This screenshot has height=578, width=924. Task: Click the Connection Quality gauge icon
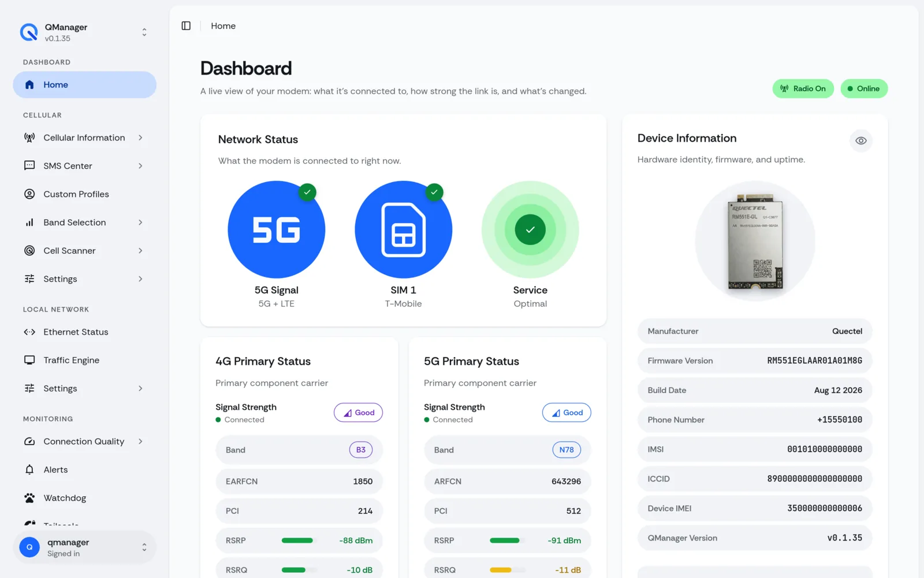coord(29,442)
